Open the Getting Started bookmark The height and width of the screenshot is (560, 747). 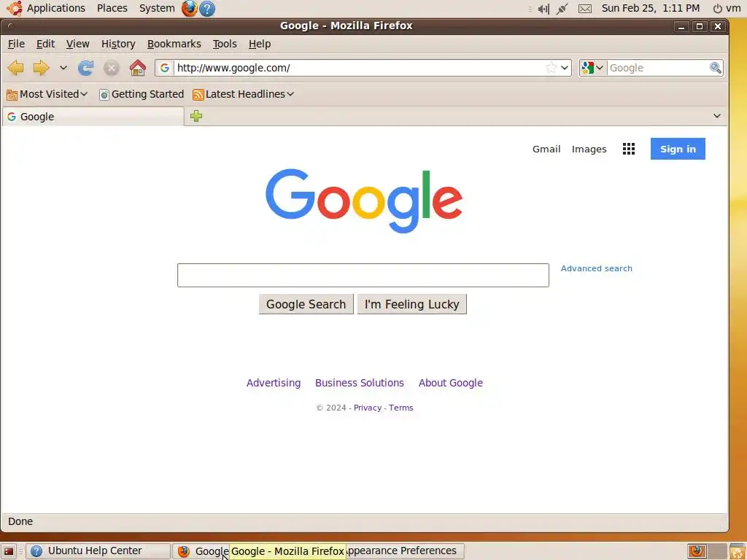[x=141, y=94]
